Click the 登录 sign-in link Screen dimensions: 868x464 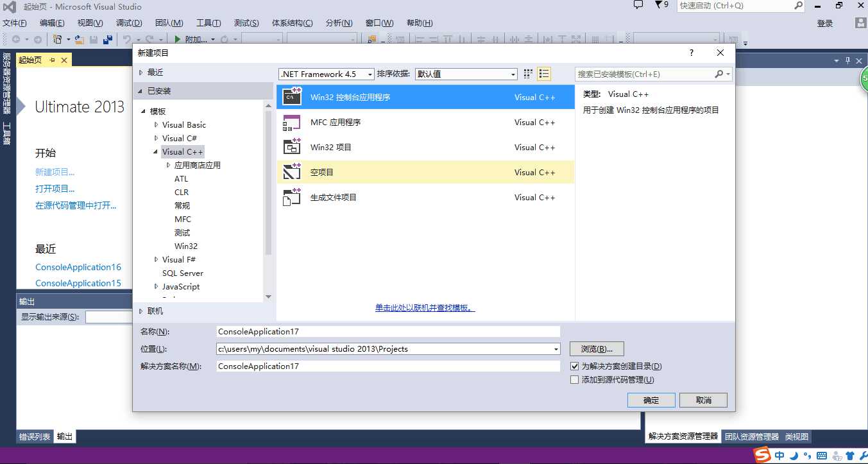point(825,24)
